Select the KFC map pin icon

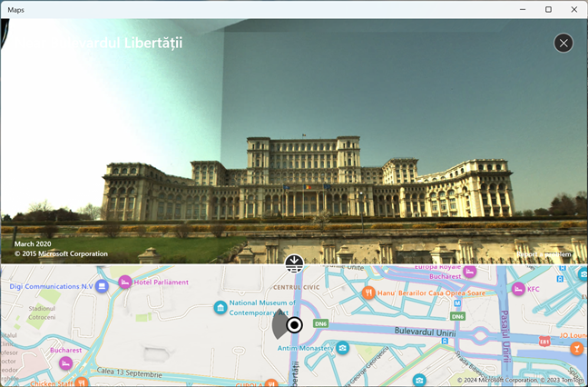(x=518, y=289)
